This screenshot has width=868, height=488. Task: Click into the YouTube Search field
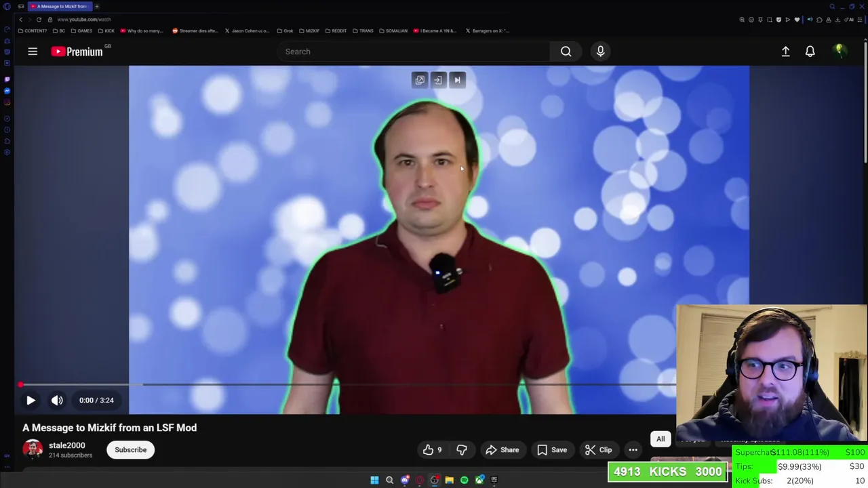414,52
